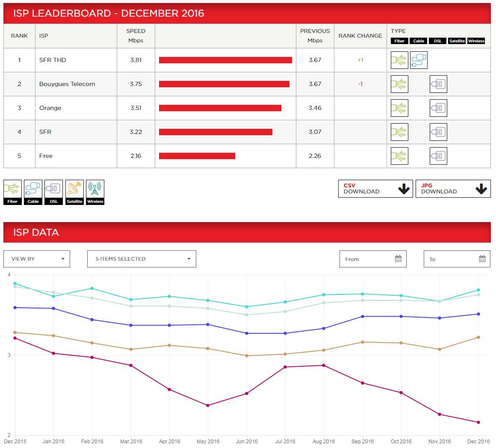The image size is (496, 448).
Task: Click the '+1' rank change value
Action: click(x=360, y=60)
